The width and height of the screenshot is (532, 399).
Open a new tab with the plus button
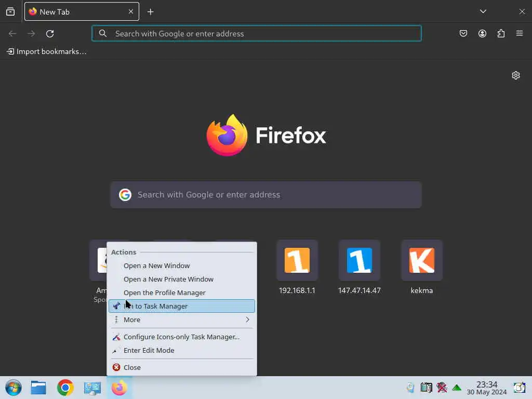pyautogui.click(x=150, y=12)
